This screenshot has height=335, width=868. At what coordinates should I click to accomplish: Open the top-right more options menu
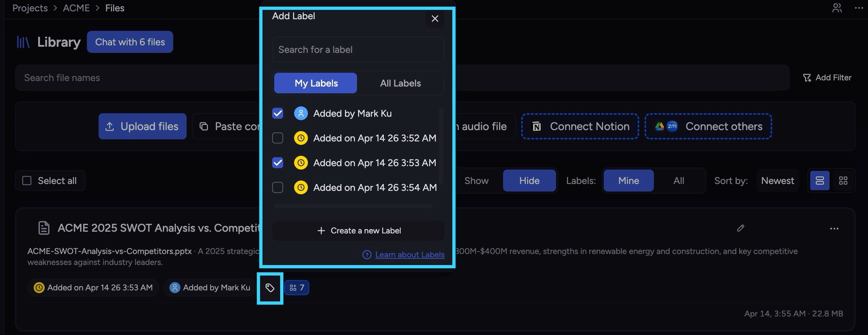coord(858,8)
